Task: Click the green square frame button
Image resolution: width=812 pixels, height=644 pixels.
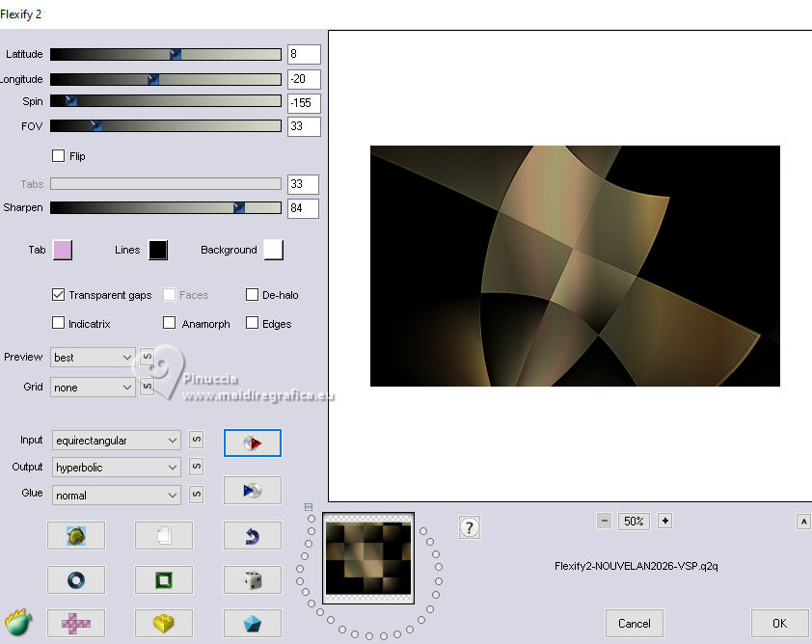Action: [163, 579]
